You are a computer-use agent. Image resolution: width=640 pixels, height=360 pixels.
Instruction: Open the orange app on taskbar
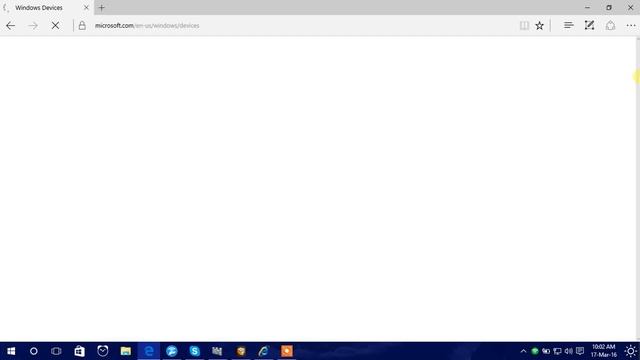287,351
